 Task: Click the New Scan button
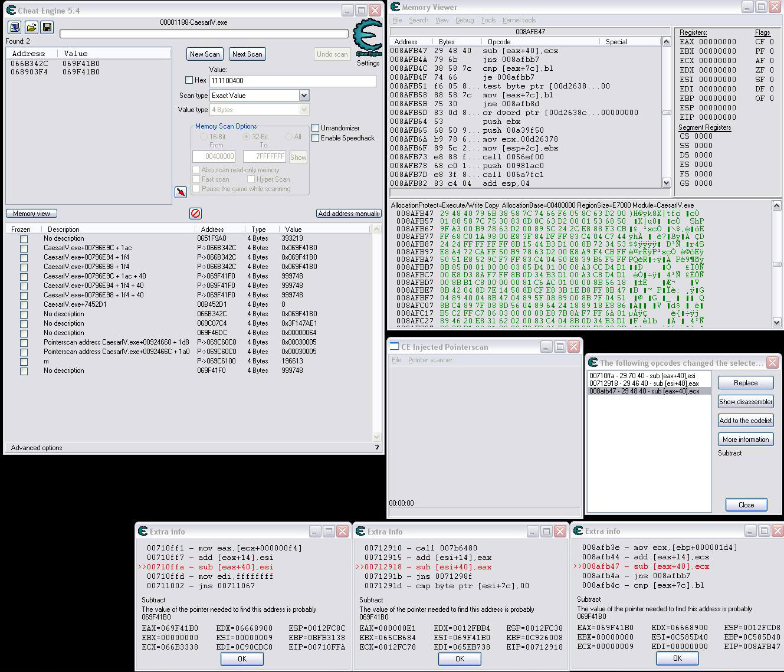click(205, 54)
